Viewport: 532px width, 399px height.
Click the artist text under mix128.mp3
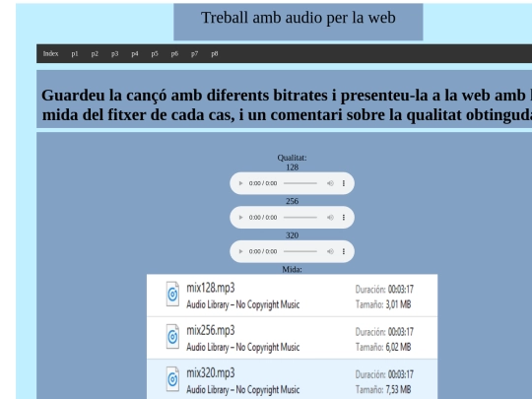point(243,304)
